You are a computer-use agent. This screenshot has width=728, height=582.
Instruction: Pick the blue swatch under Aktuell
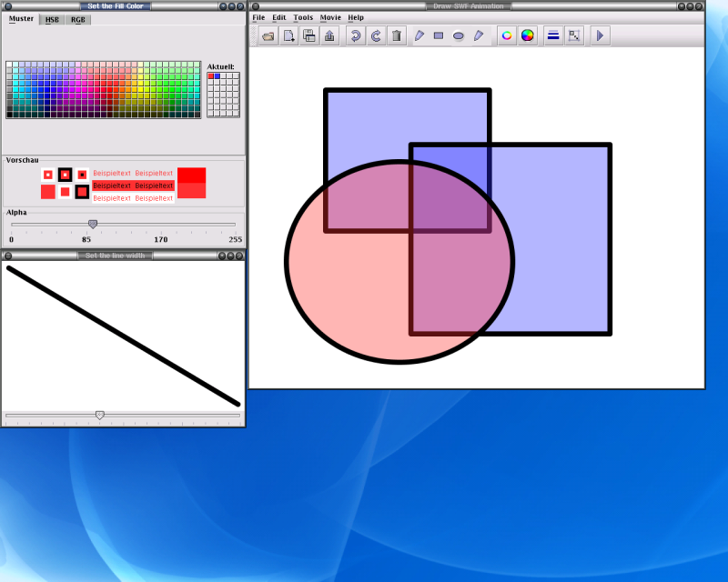217,76
